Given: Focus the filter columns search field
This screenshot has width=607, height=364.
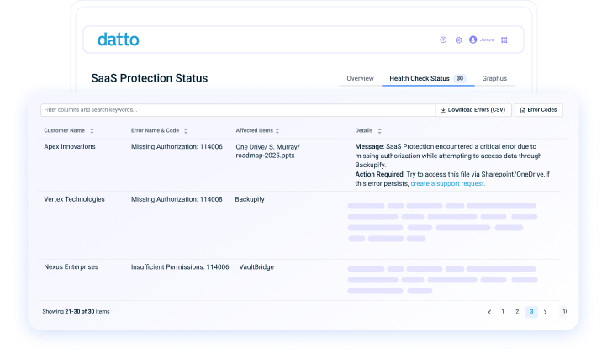Looking at the screenshot, I should tap(238, 110).
